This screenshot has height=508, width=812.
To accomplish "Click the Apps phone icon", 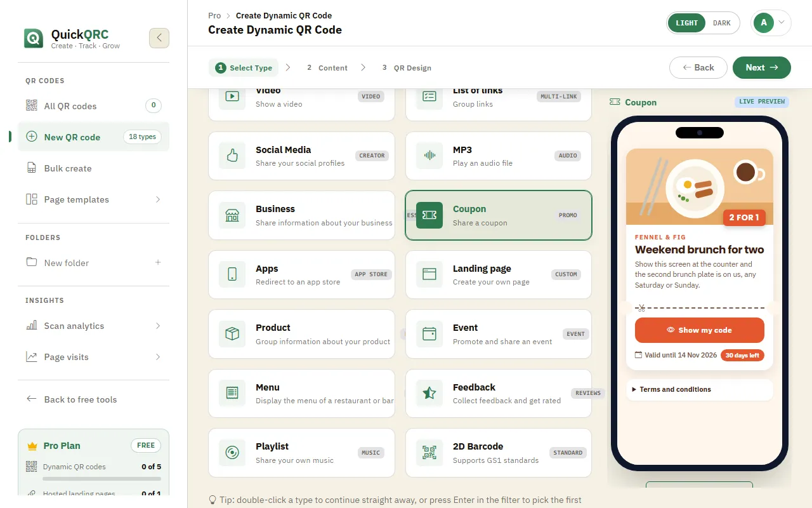I will pos(232,274).
